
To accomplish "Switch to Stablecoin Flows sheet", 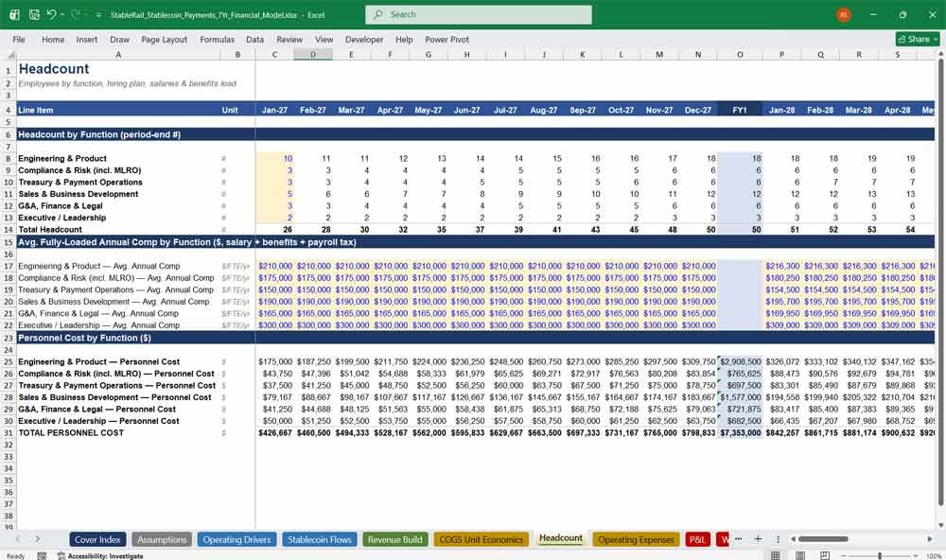I will (319, 539).
